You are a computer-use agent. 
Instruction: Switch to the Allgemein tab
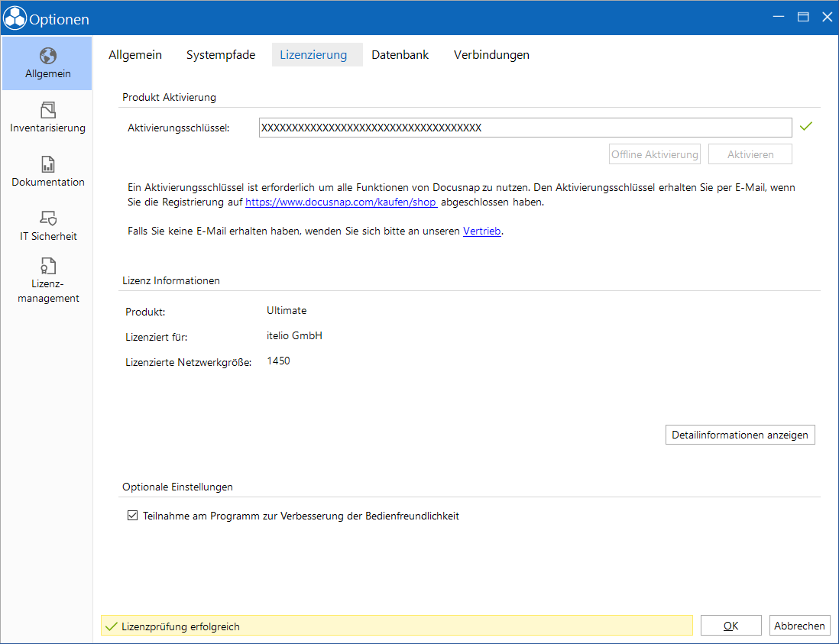134,54
